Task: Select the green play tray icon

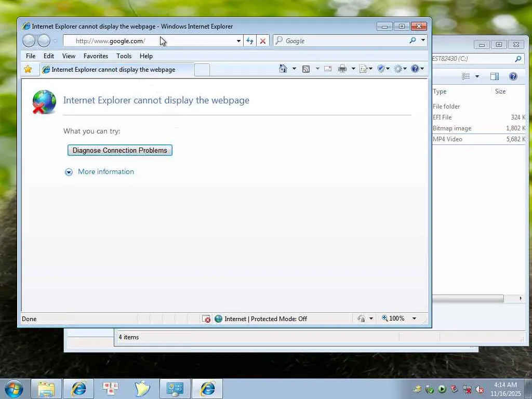Action: pyautogui.click(x=442, y=389)
